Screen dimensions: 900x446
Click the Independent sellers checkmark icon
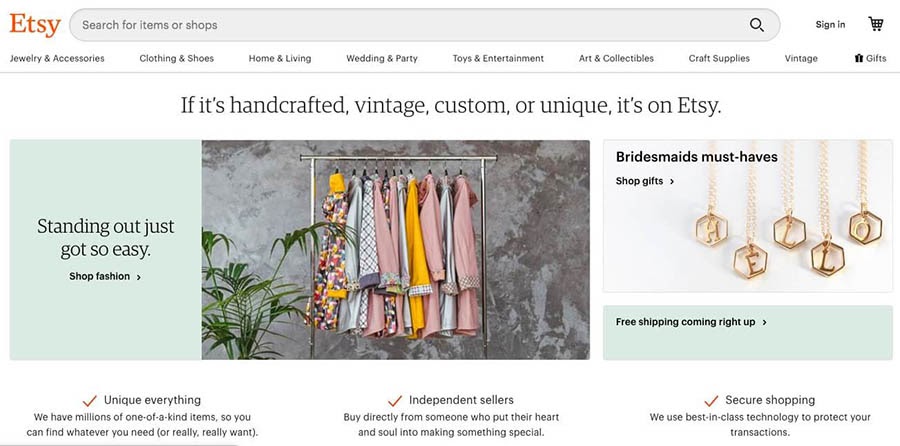coord(395,400)
